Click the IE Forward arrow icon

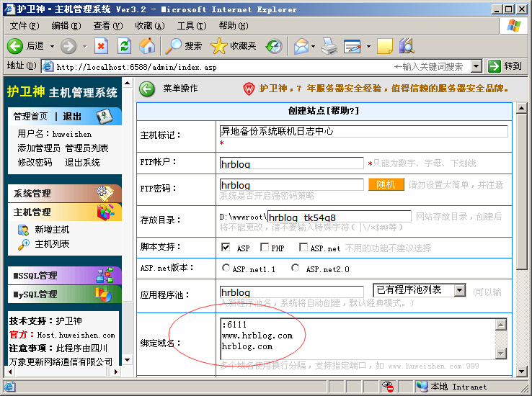coord(68,46)
